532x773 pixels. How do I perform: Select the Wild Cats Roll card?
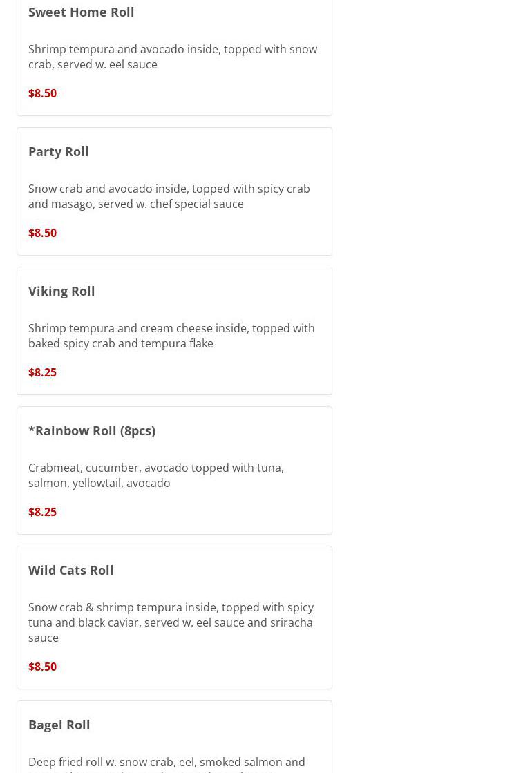click(x=175, y=618)
